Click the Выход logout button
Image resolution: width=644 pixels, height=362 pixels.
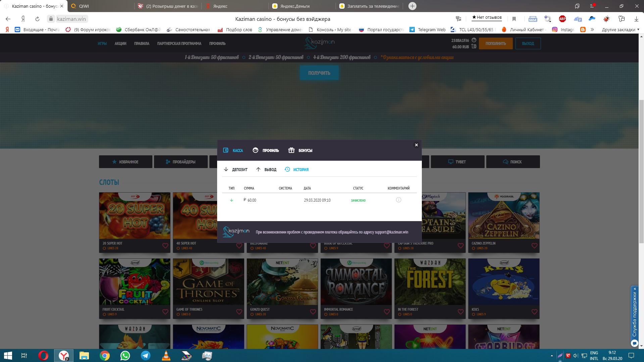click(x=528, y=44)
